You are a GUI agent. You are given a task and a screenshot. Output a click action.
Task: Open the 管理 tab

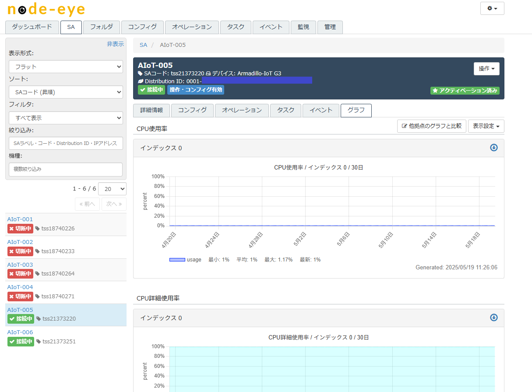pyautogui.click(x=330, y=27)
